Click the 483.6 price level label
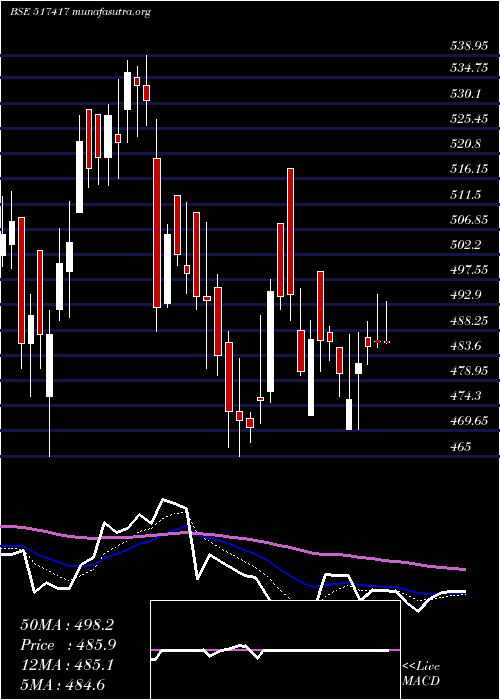 (464, 345)
